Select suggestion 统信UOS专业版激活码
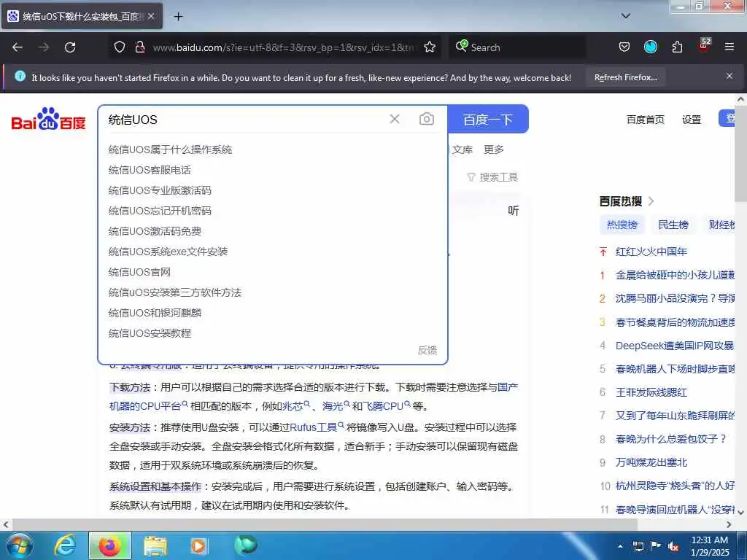The width and height of the screenshot is (747, 560). [160, 190]
